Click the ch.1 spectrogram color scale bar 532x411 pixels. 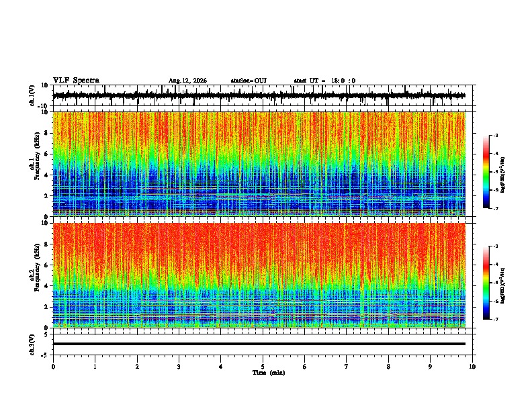tap(486, 172)
